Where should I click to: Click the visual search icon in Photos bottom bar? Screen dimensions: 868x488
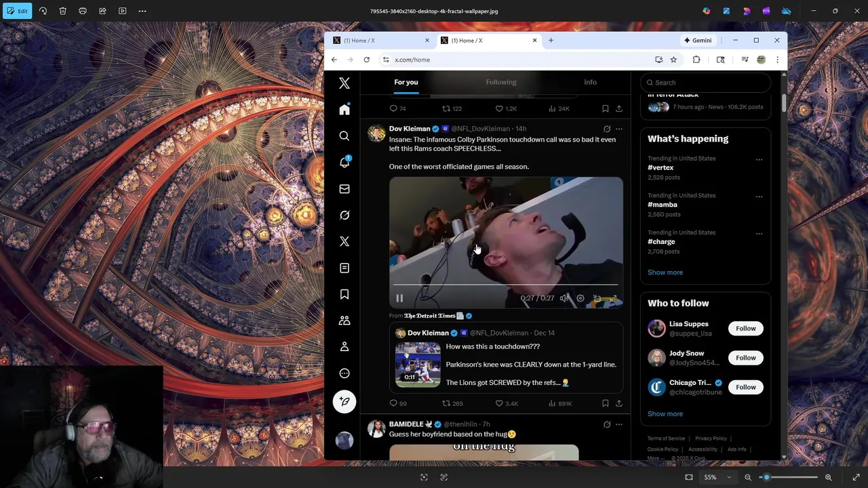pyautogui.click(x=424, y=477)
